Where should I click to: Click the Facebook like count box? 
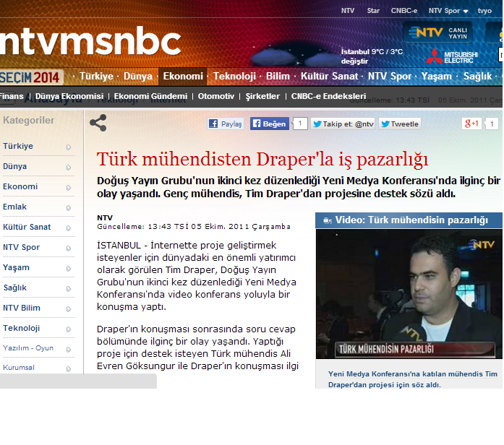point(300,124)
